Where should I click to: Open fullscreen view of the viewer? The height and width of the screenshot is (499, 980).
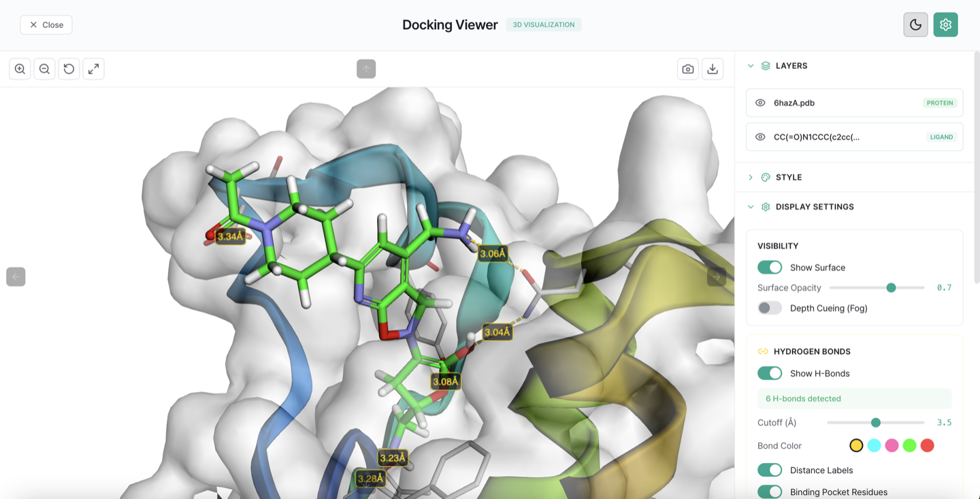(93, 69)
